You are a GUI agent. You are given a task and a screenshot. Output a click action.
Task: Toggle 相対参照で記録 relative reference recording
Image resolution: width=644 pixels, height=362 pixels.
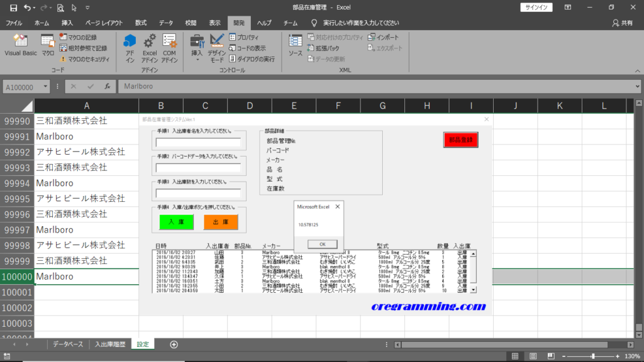tap(83, 48)
